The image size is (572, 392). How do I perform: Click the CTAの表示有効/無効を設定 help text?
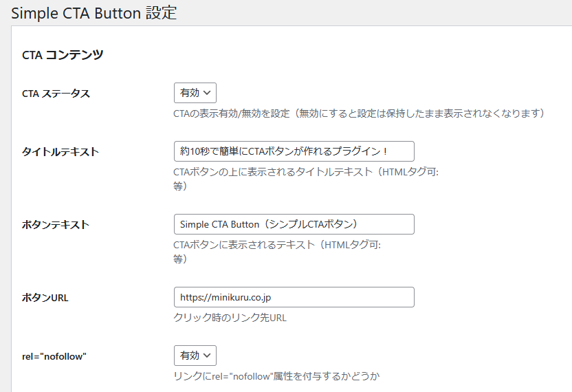pyautogui.click(x=359, y=113)
